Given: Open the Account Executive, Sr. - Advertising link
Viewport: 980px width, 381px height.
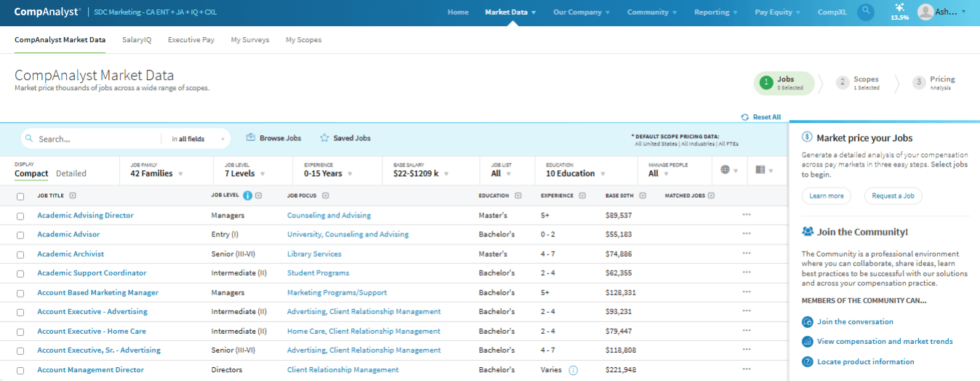Looking at the screenshot, I should coord(99,350).
